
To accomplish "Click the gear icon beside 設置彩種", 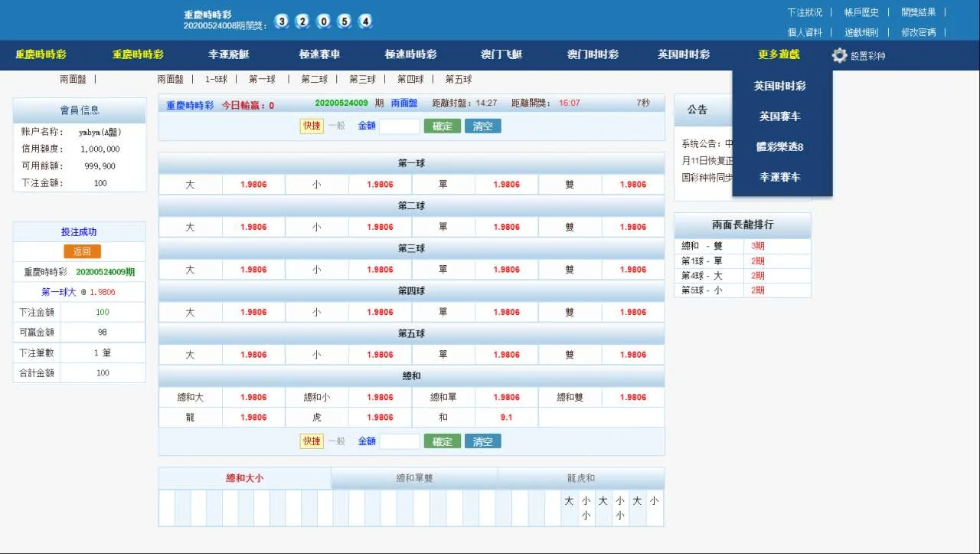I will [x=839, y=55].
